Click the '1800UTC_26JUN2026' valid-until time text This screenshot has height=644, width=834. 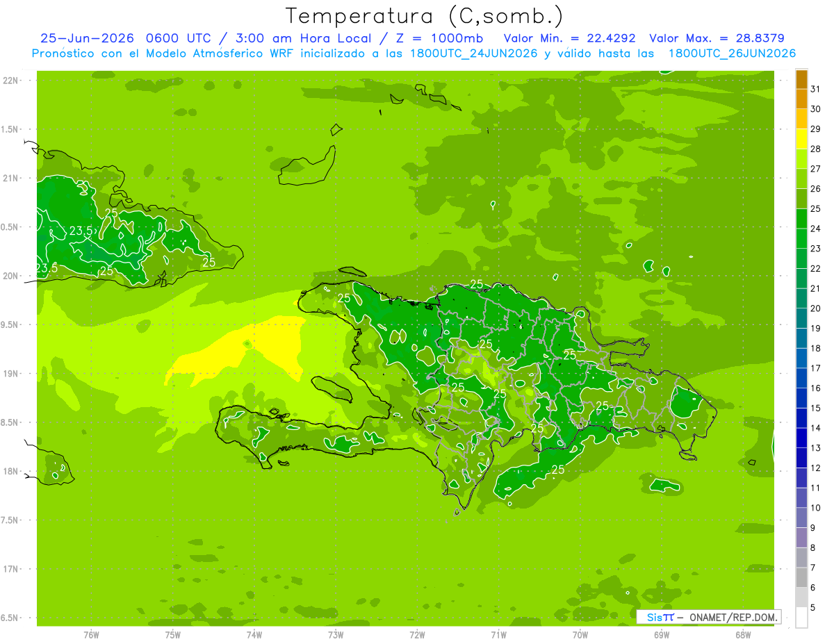(x=732, y=53)
